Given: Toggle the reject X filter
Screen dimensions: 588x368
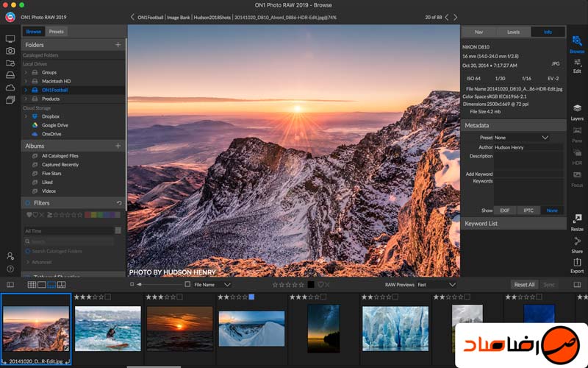Looking at the screenshot, I should (x=41, y=215).
